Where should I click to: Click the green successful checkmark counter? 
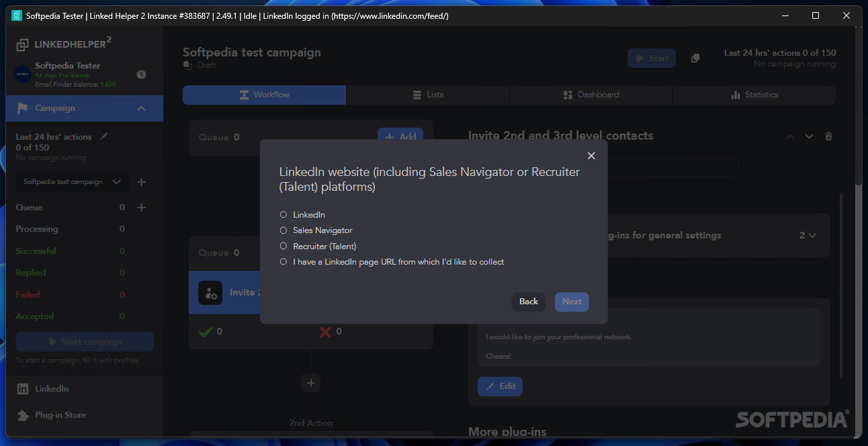click(211, 332)
